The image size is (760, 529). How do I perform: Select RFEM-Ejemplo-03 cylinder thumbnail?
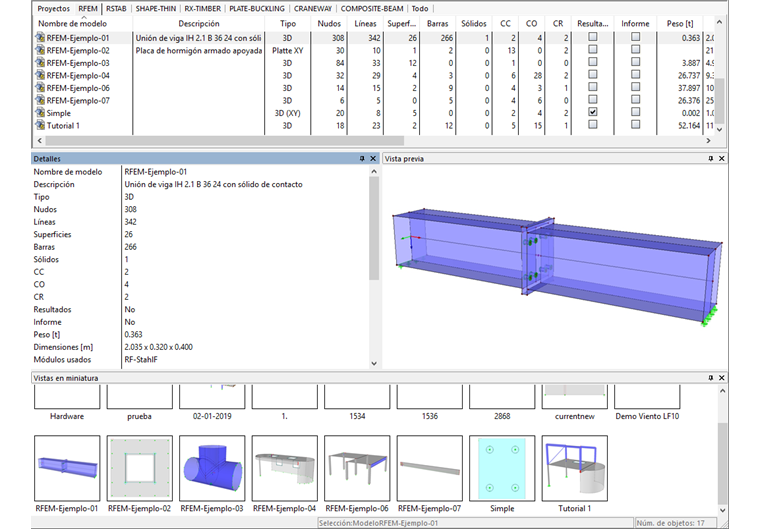click(x=212, y=468)
